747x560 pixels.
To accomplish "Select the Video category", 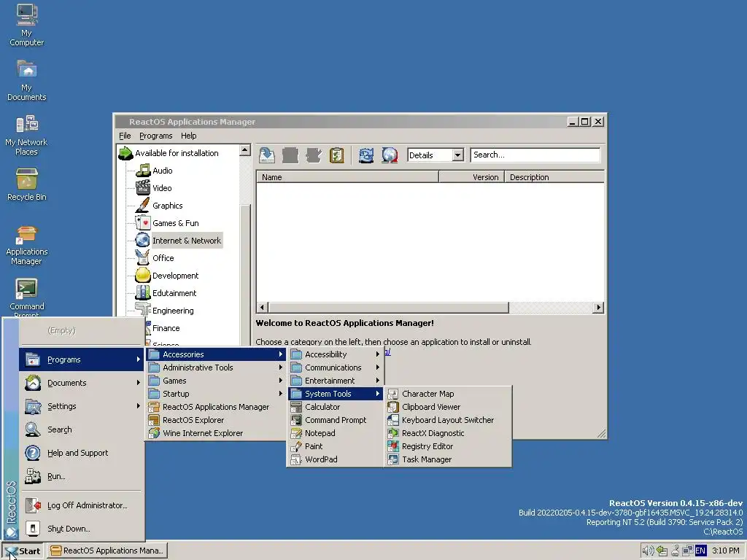I will click(x=162, y=188).
